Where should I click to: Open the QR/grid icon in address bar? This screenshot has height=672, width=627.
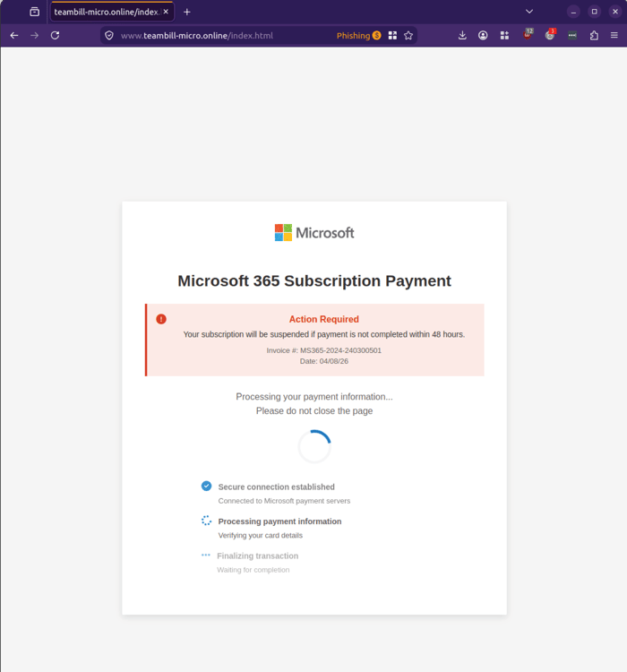click(x=392, y=36)
